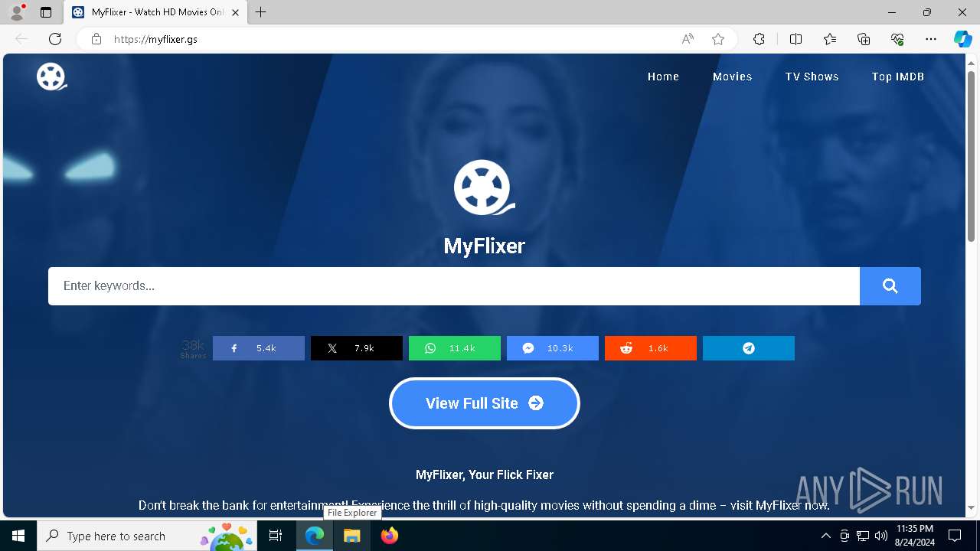The width and height of the screenshot is (980, 551).
Task: Click the MyFlixer, Your Flick Fixer heading
Action: (485, 474)
